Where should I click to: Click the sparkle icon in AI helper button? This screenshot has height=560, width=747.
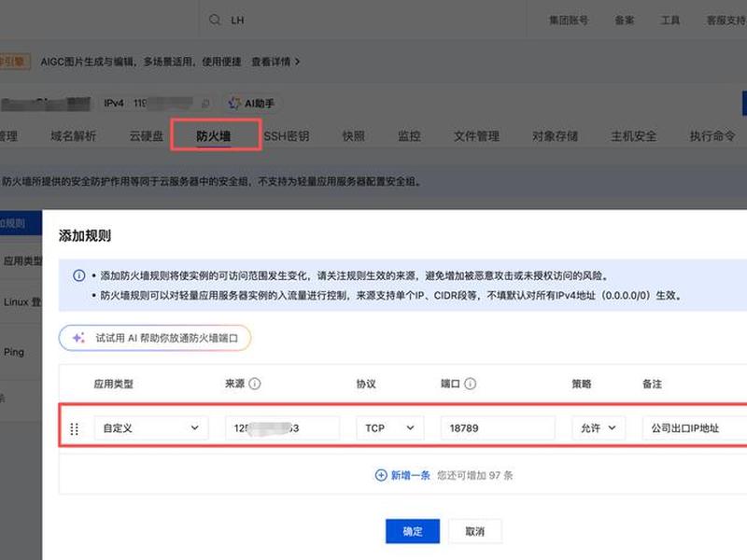78,338
